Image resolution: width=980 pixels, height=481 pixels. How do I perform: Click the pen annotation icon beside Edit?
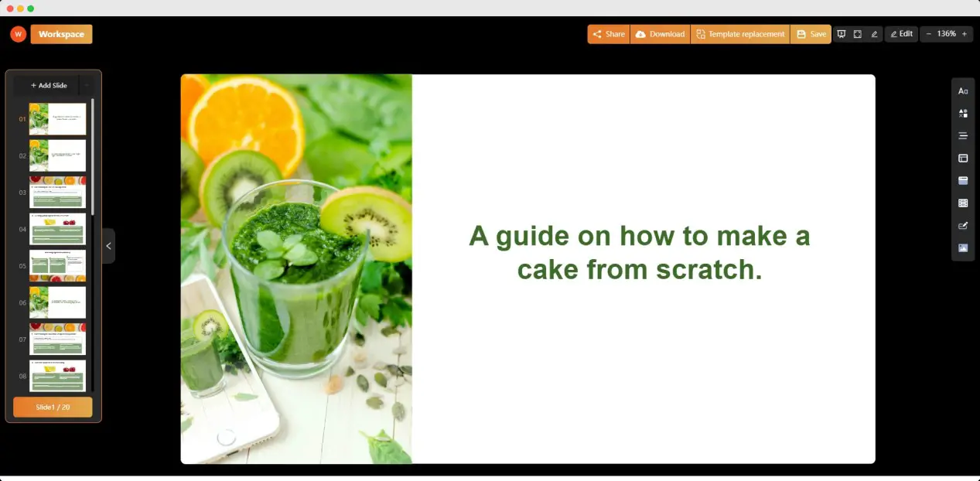[874, 34]
